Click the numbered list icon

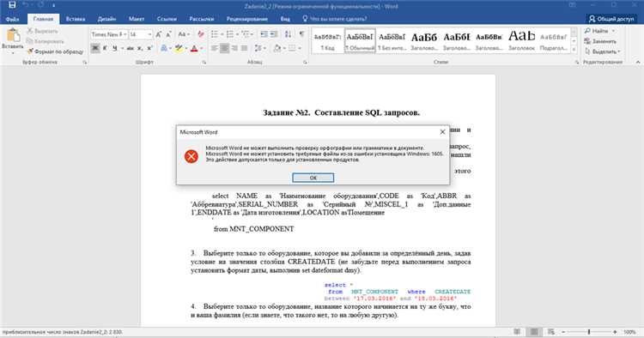(x=230, y=34)
